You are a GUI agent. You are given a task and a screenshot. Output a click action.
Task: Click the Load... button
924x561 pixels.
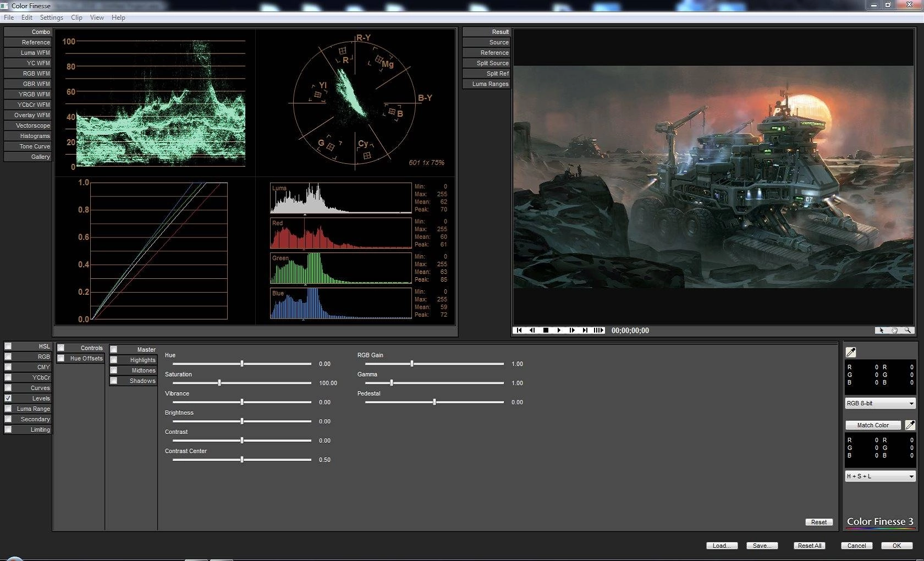(x=722, y=546)
